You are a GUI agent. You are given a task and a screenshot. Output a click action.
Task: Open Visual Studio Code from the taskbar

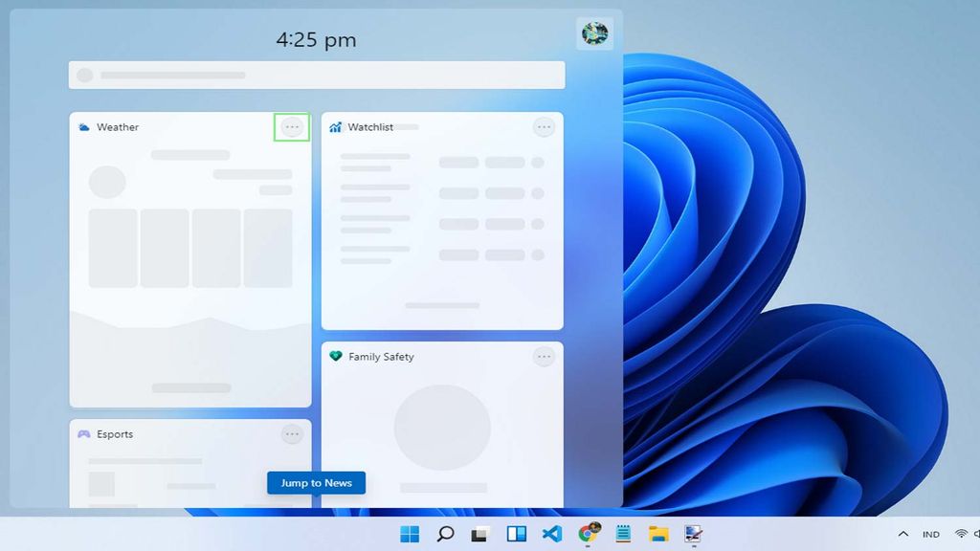click(550, 534)
